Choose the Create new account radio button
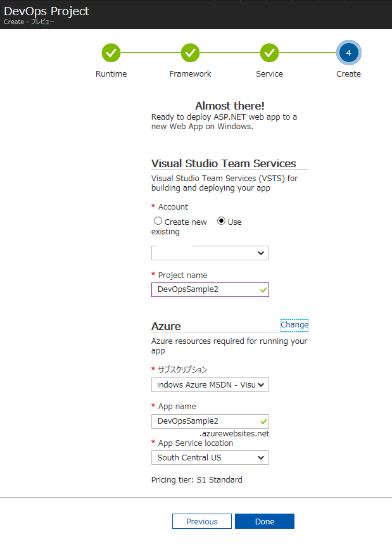The width and height of the screenshot is (392, 544). point(158,221)
